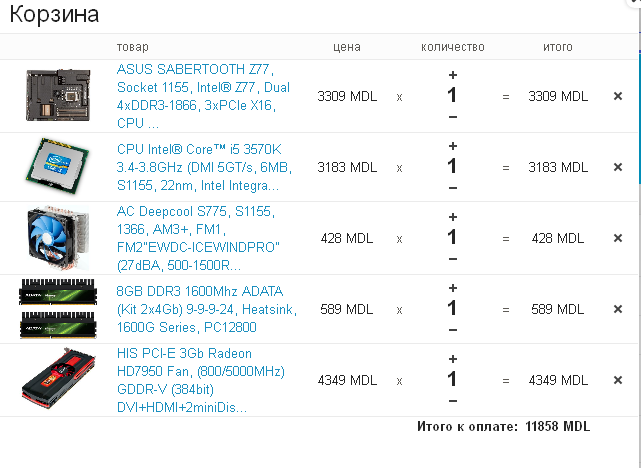Open AC Deepcool S775 cooler product link
The height and width of the screenshot is (468, 641).
(x=198, y=238)
